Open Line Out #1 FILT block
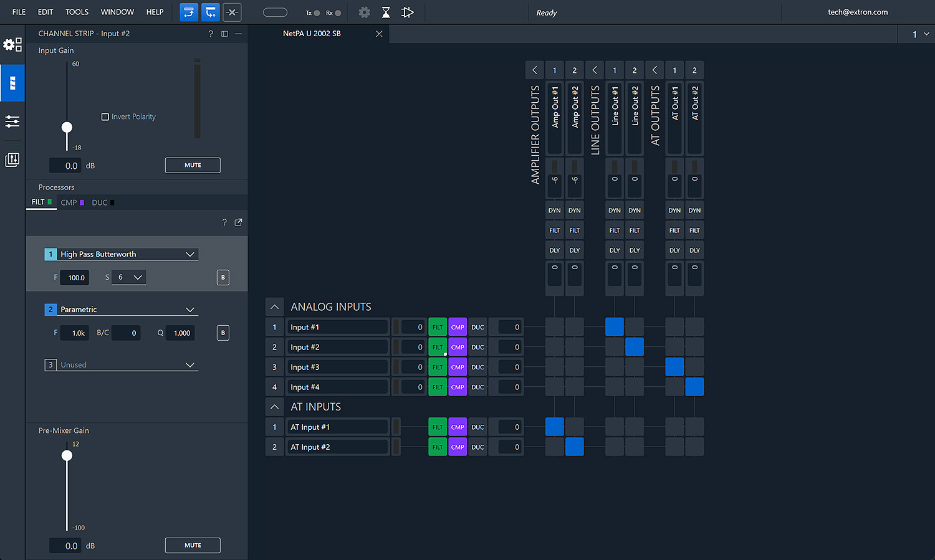935x560 pixels. pos(615,230)
